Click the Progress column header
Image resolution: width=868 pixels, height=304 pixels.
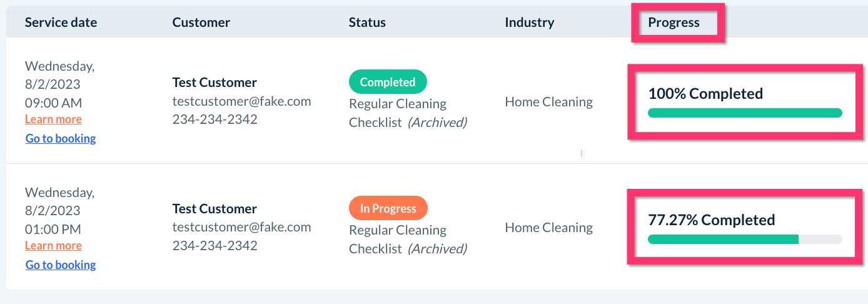[674, 23]
